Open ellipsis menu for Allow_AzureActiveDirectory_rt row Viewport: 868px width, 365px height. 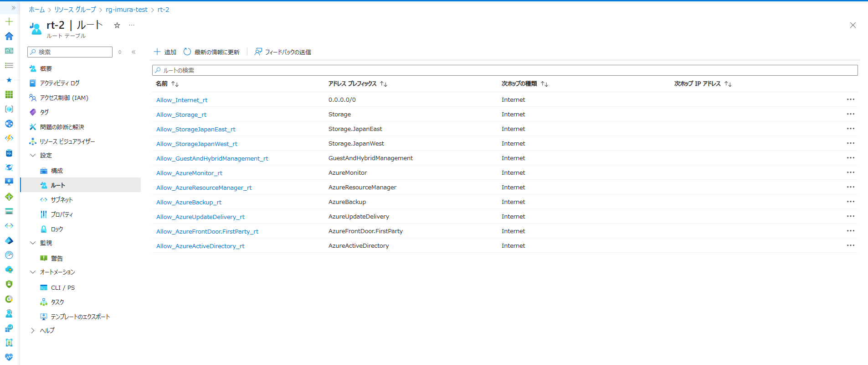(851, 245)
